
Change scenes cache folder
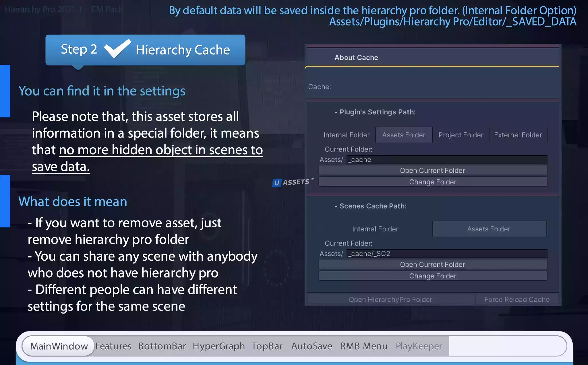pos(432,276)
